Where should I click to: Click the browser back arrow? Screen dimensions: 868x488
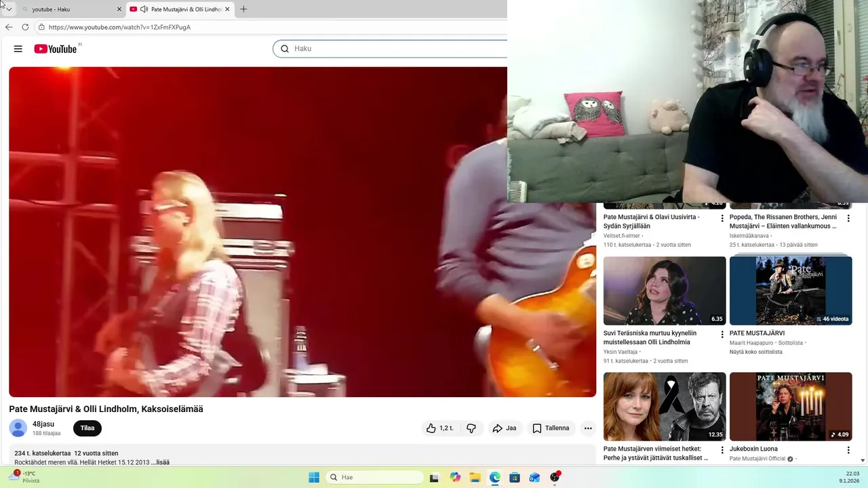click(x=9, y=27)
